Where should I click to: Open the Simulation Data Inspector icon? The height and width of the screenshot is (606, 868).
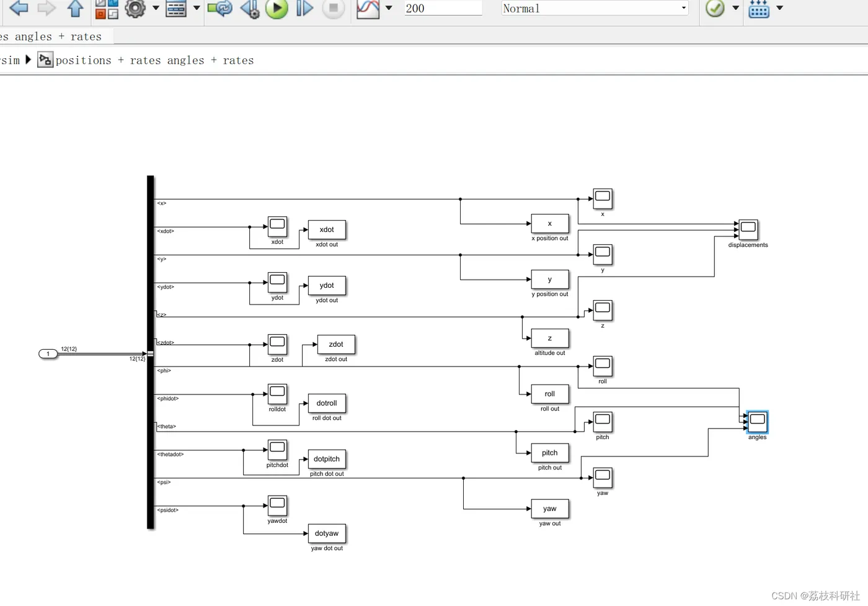(368, 9)
